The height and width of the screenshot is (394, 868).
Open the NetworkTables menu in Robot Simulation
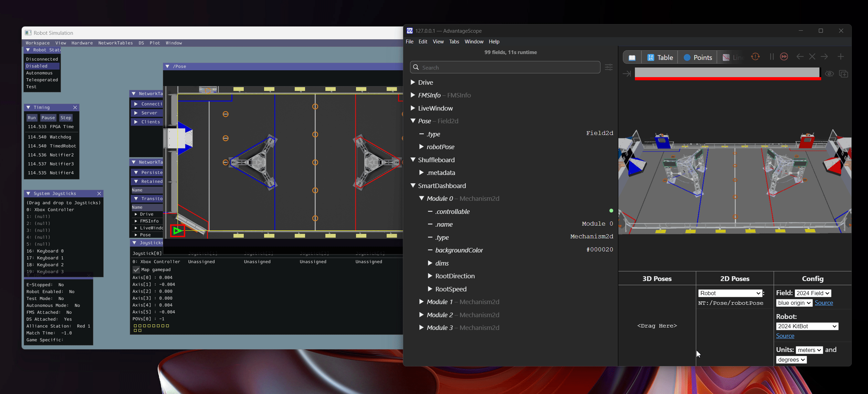tap(115, 43)
